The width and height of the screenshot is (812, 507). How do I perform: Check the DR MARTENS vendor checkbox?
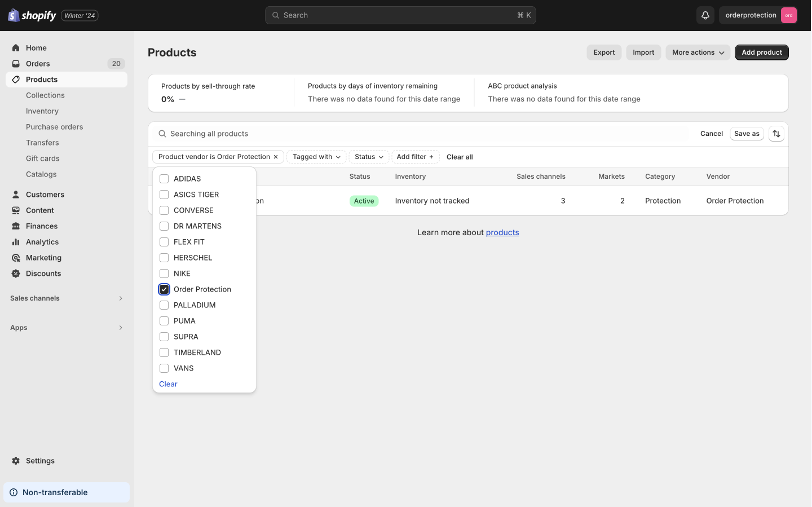(164, 226)
